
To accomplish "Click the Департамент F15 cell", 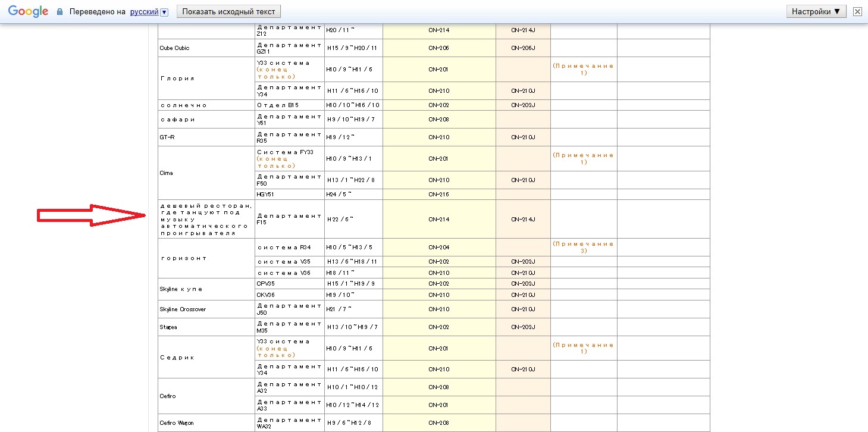I will pyautogui.click(x=290, y=220).
